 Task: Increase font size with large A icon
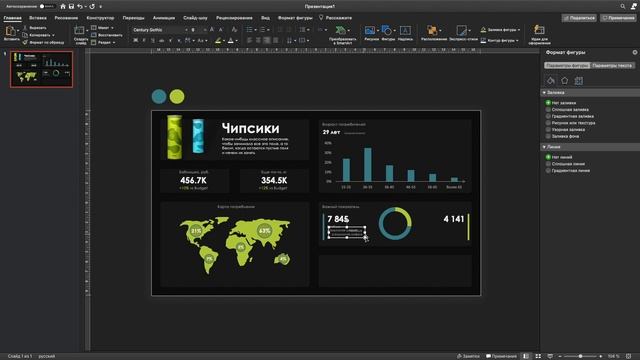pyautogui.click(x=212, y=30)
